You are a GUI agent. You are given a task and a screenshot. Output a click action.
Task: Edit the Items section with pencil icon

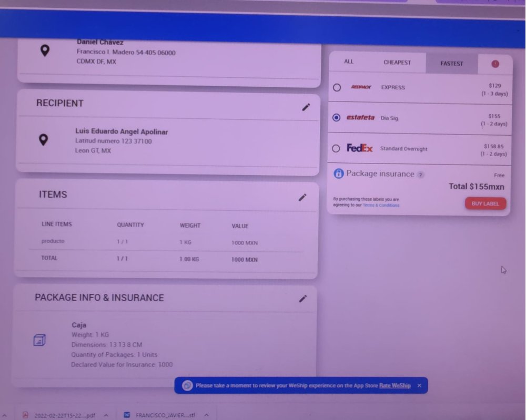(x=302, y=198)
